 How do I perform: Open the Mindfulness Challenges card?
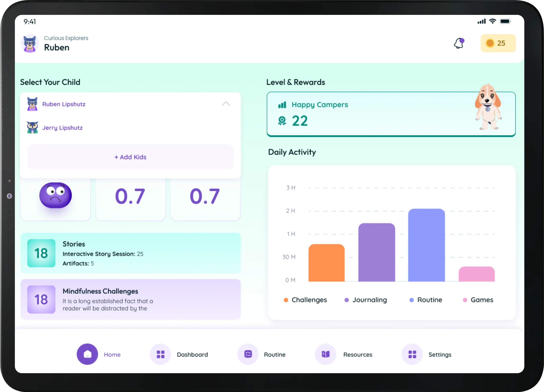coord(130,299)
